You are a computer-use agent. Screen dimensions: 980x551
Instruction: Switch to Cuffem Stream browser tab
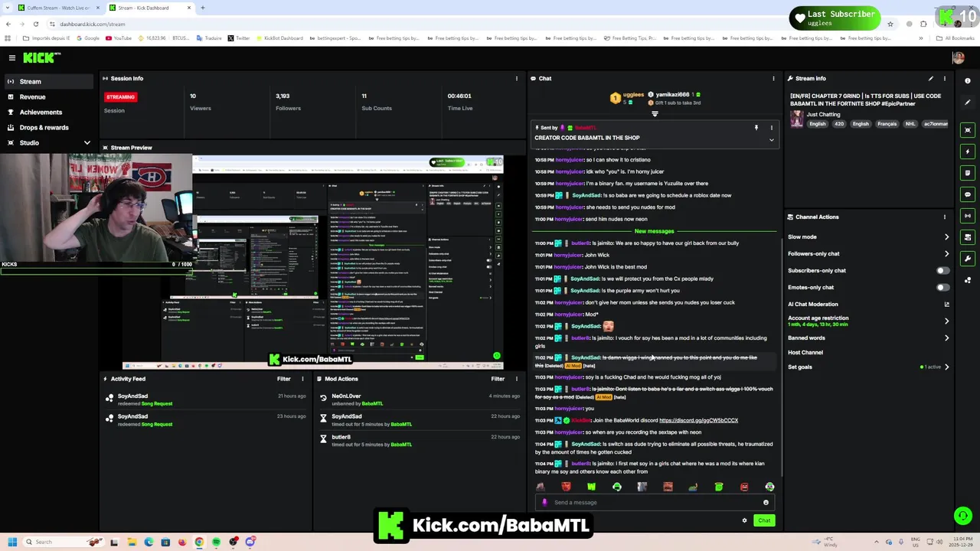(58, 8)
